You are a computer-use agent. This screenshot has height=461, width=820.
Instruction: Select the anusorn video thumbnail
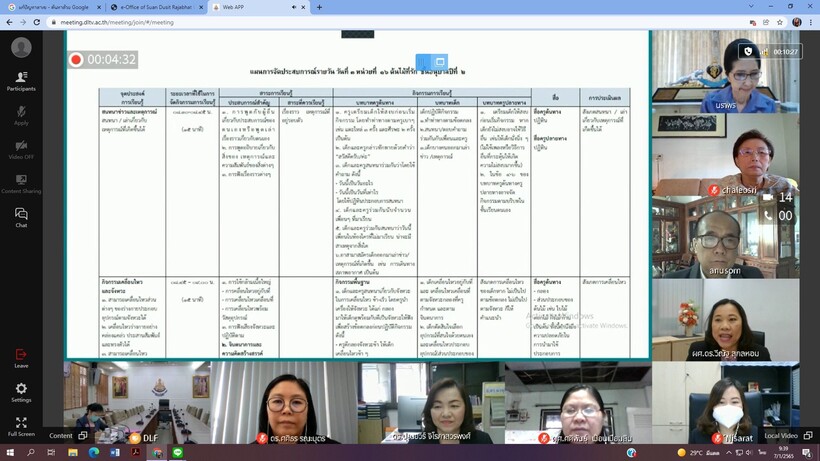[725, 237]
